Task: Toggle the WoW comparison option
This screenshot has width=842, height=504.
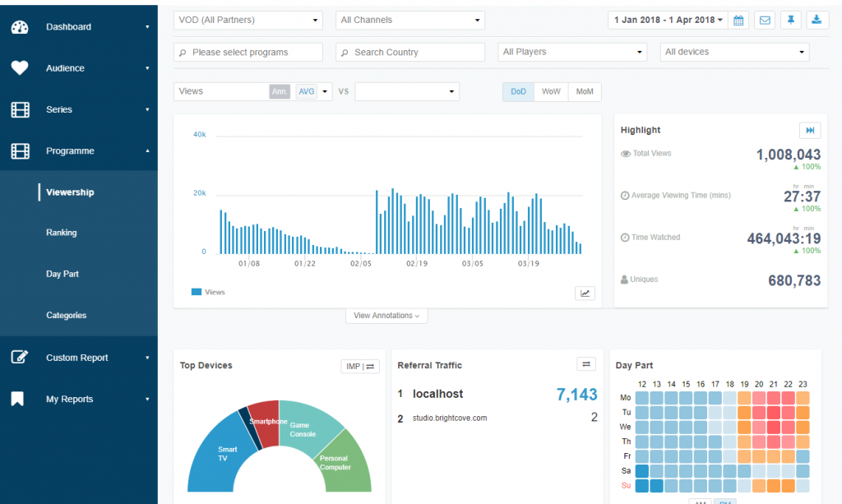Action: [x=550, y=91]
